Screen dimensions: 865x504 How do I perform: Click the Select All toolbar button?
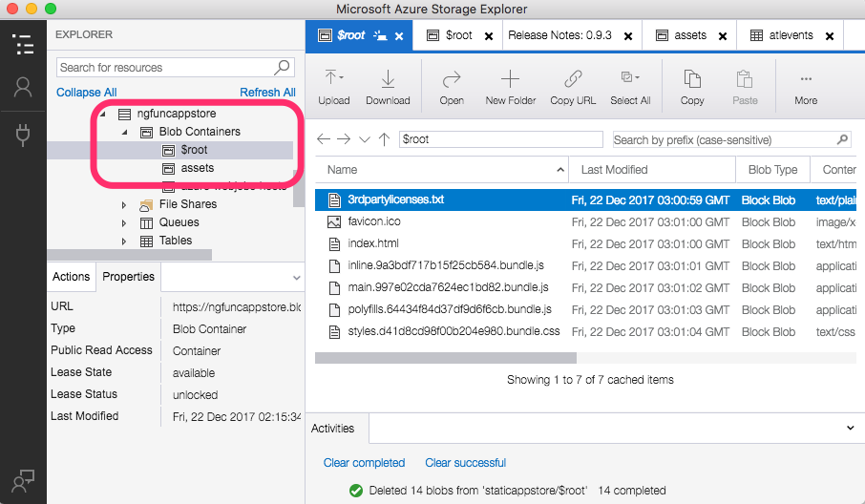(x=630, y=88)
